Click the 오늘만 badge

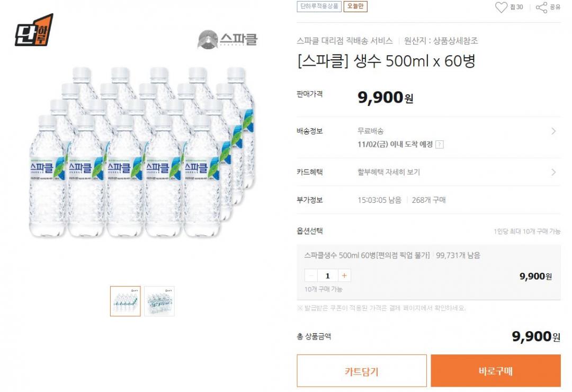[x=355, y=7]
